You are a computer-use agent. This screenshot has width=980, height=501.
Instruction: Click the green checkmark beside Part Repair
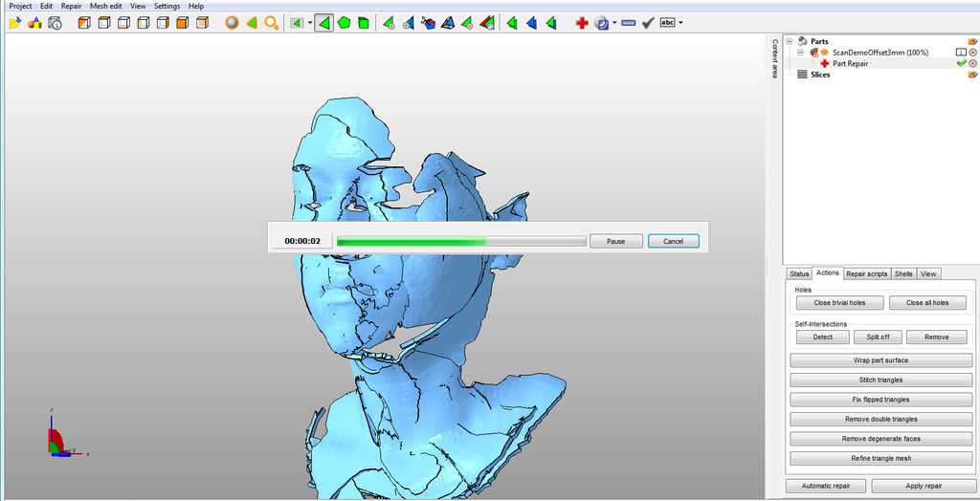pyautogui.click(x=961, y=63)
